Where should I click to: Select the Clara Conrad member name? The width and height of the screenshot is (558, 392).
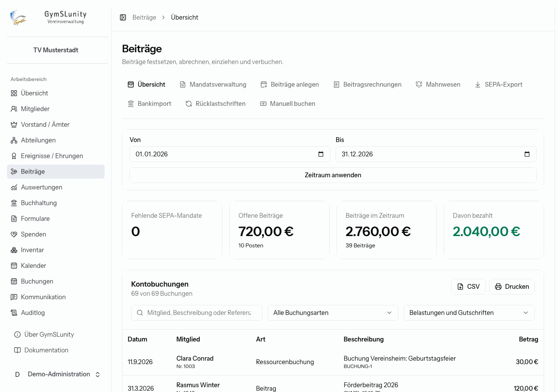(195, 358)
